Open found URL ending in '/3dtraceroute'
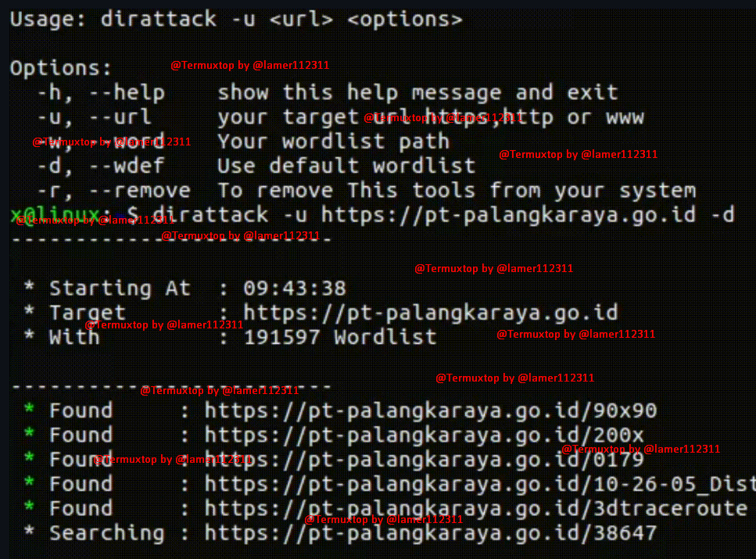756x559 pixels. [x=476, y=508]
